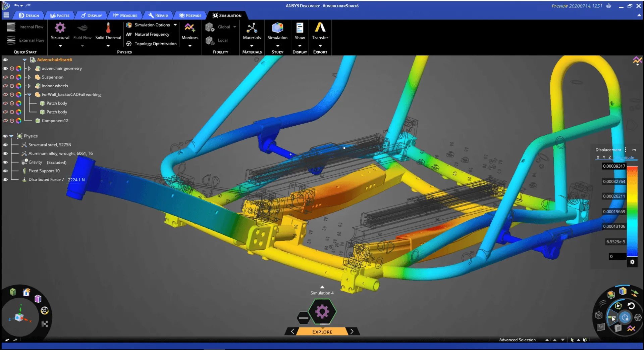Expand advenchair geometry tree node
The width and height of the screenshot is (644, 350).
(30, 68)
